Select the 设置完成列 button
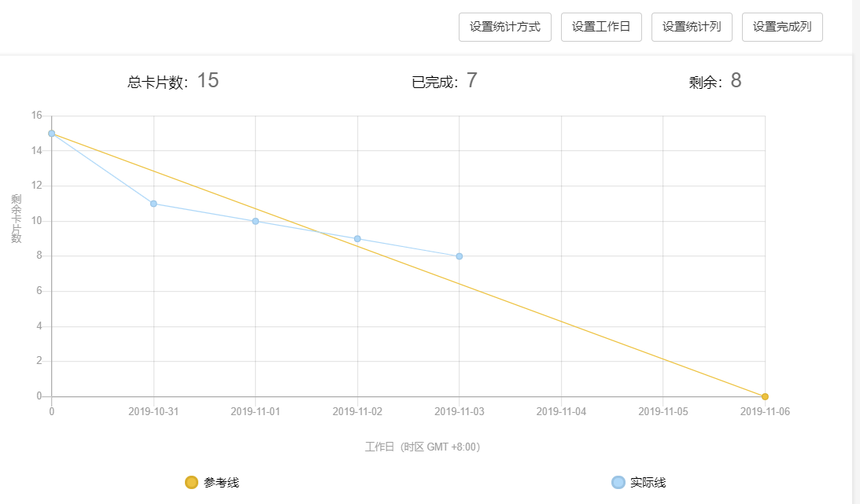The height and width of the screenshot is (504, 860). [782, 27]
